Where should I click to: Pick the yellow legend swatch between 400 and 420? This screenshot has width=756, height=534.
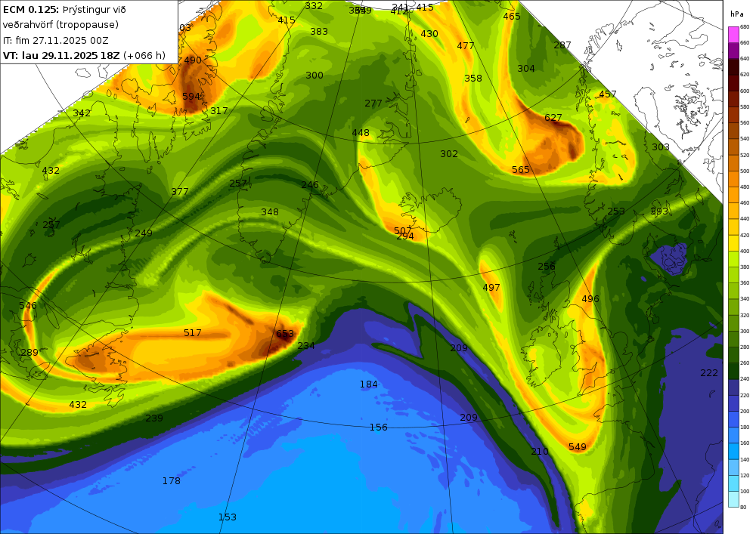(x=733, y=243)
